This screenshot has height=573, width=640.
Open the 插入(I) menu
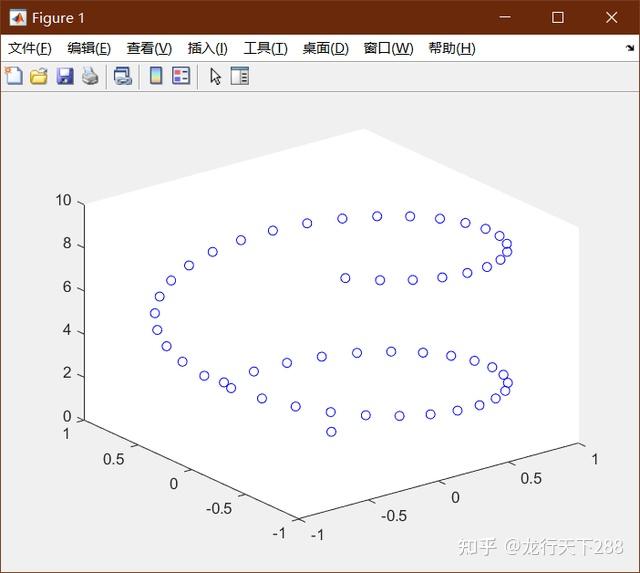[x=207, y=48]
